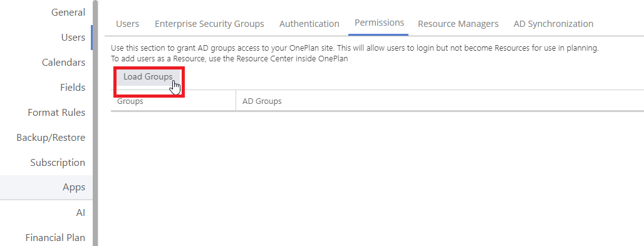Click the sidebar vertical scrollbar
Viewport: 644px width, 246px height.
click(95, 123)
